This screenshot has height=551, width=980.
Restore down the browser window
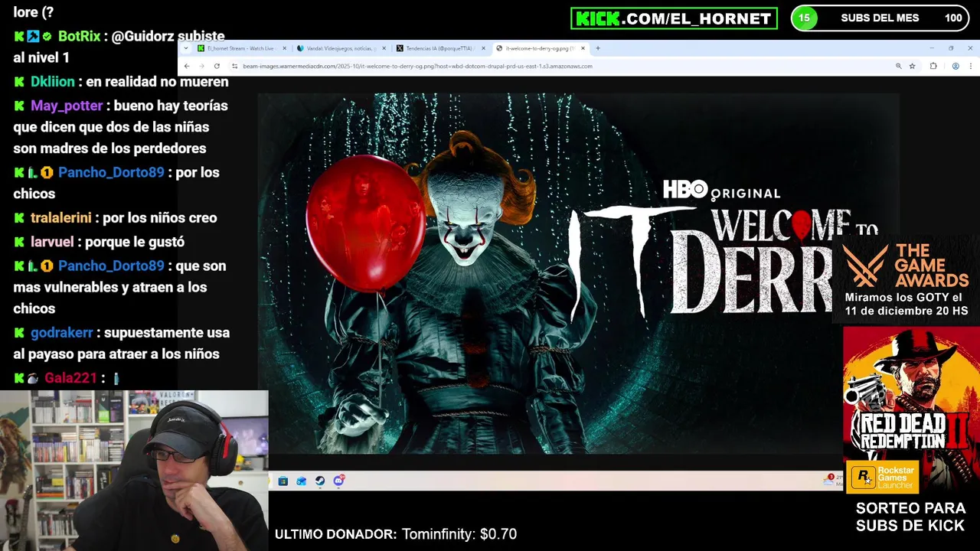tap(951, 48)
